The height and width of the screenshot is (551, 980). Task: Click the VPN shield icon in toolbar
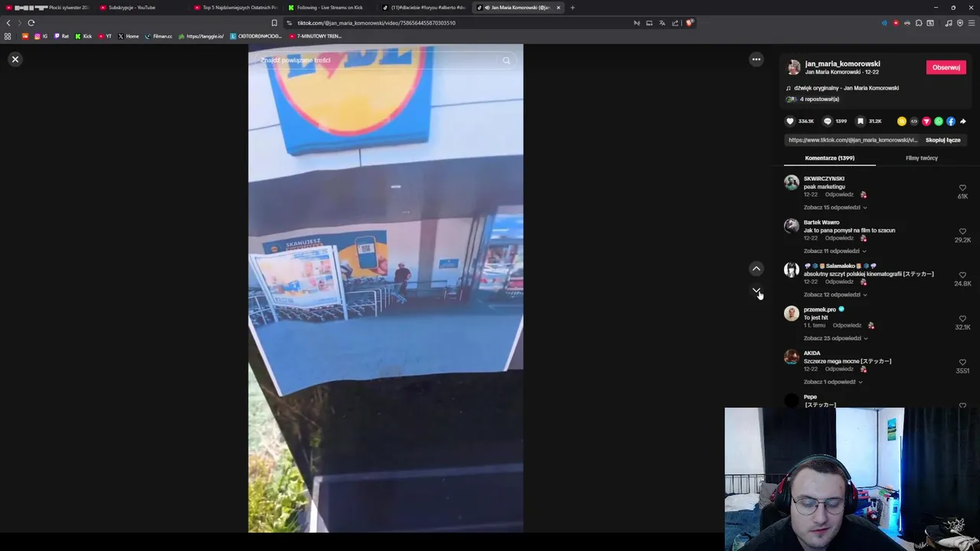pos(960,23)
